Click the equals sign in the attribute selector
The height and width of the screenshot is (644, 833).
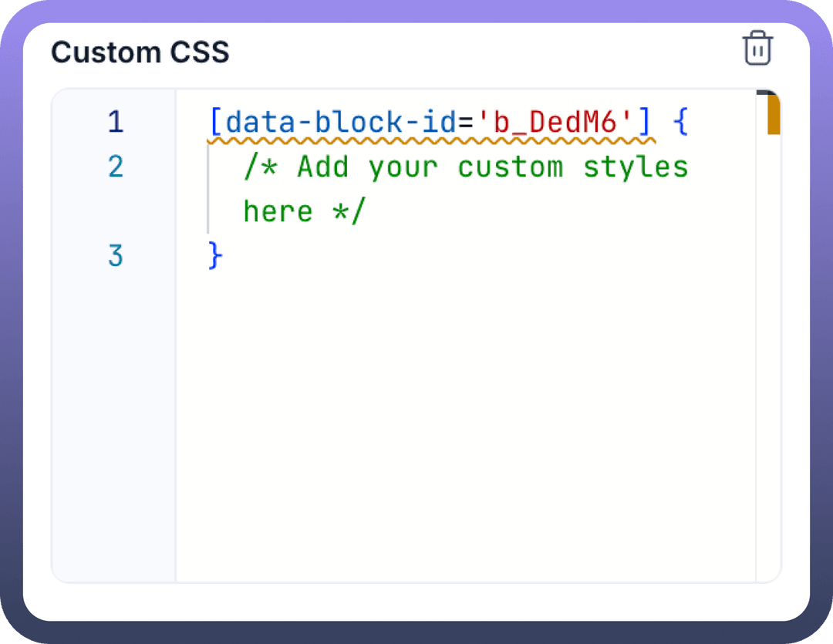tap(465, 122)
